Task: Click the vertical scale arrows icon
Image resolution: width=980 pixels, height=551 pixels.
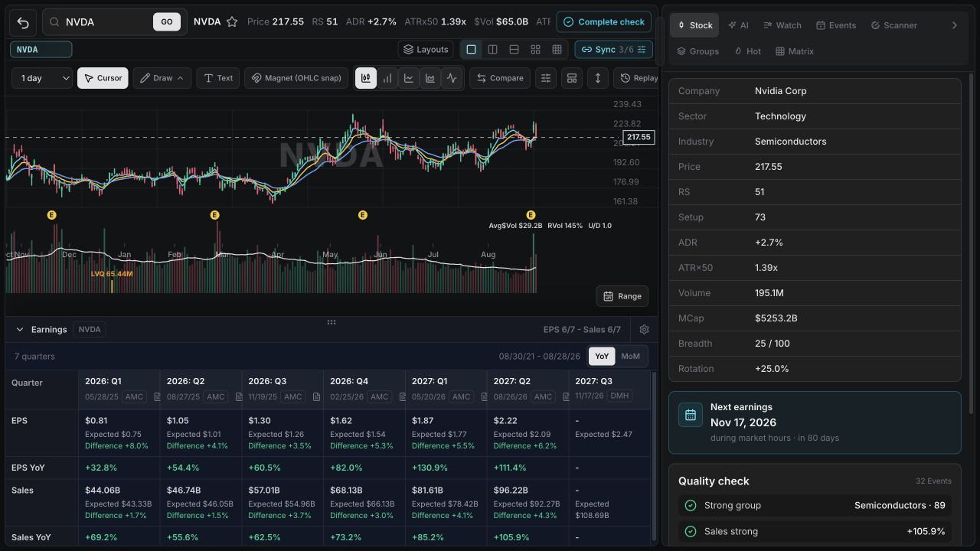Action: (597, 78)
